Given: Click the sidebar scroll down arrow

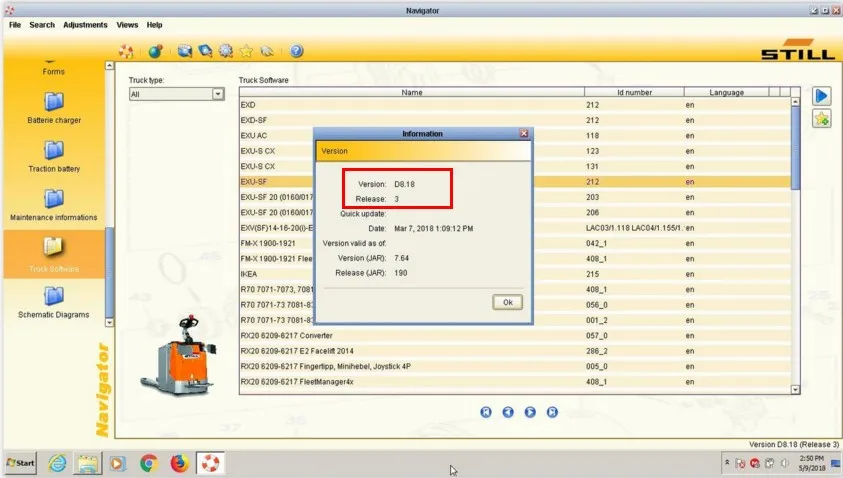Looking at the screenshot, I should pos(110,323).
